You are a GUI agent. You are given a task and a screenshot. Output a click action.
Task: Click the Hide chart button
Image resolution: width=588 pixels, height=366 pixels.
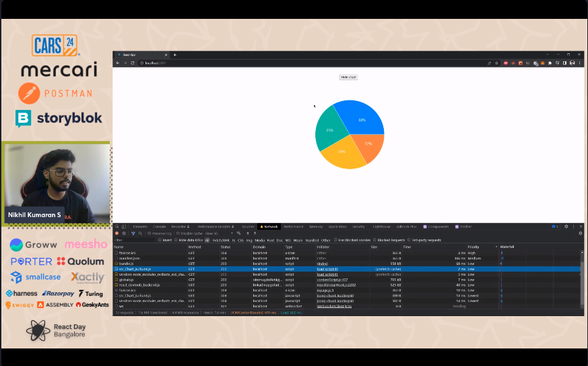[348, 78]
